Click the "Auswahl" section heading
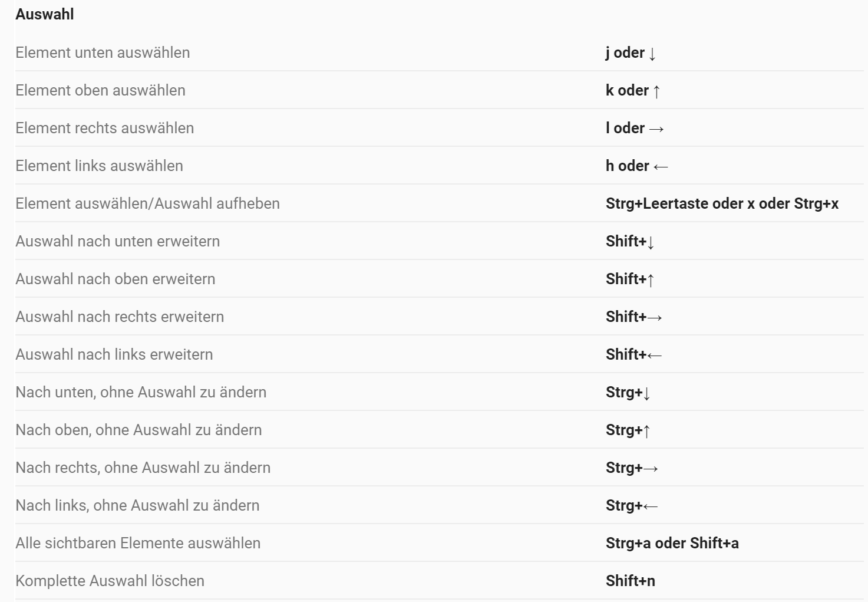The width and height of the screenshot is (868, 602). [x=45, y=14]
